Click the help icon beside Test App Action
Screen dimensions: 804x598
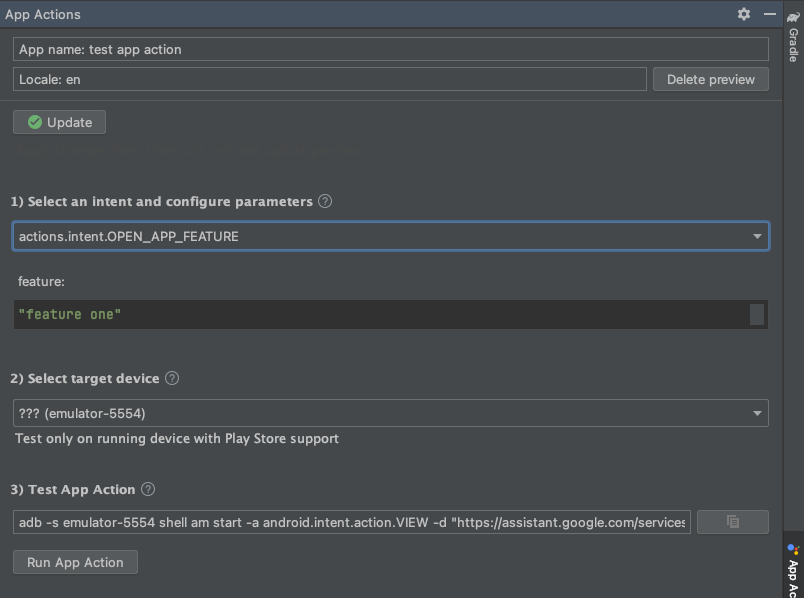148,489
